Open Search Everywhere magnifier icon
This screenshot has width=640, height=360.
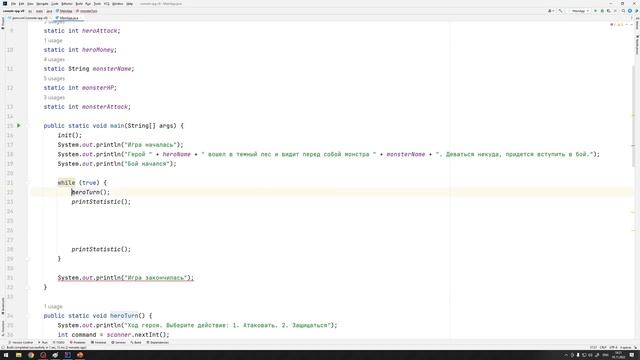click(x=623, y=11)
